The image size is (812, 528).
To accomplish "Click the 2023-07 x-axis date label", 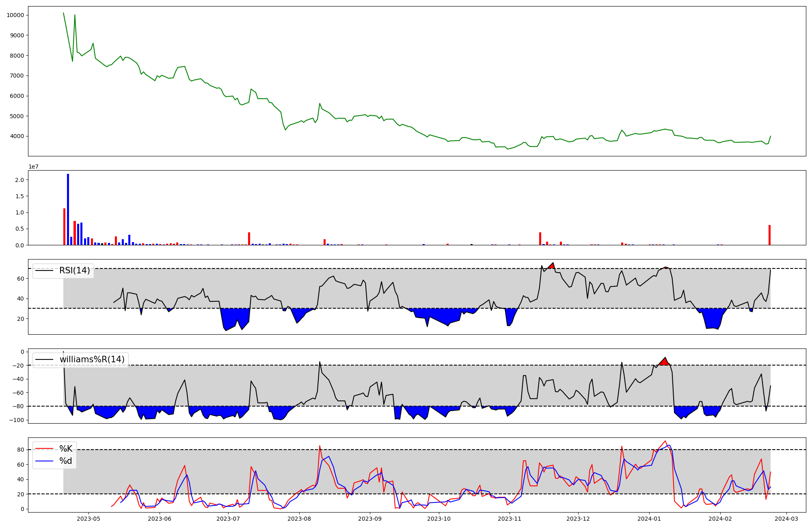I will [228, 519].
